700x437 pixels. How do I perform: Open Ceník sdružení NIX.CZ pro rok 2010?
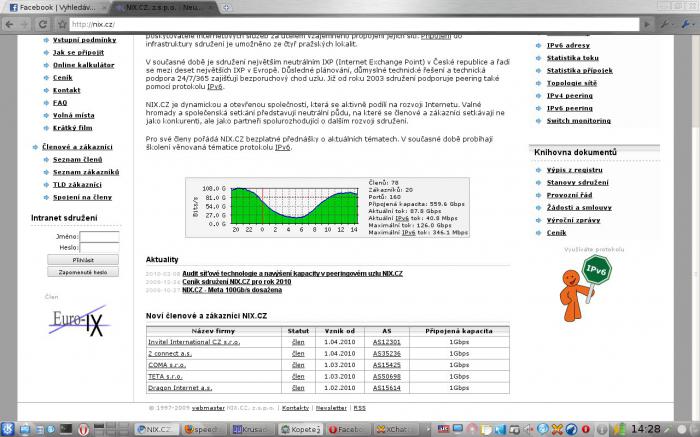[x=237, y=282]
